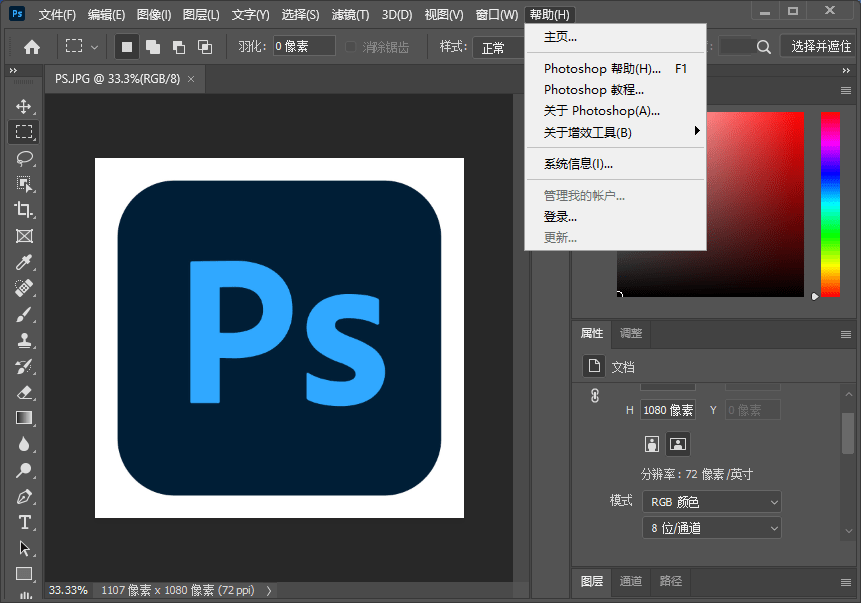Collapse right panels with double-arrow
861x603 pixels.
tap(846, 70)
